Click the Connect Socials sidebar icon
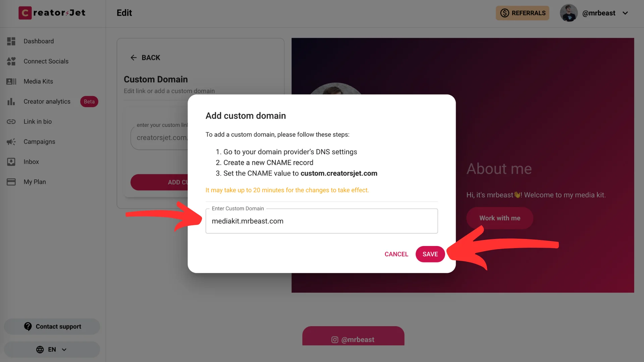 pyautogui.click(x=11, y=61)
